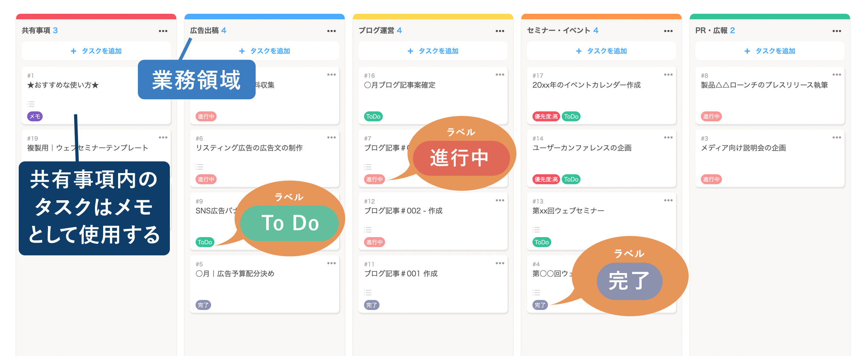Open more options for 20xx年のイベントカレンダー作成 card

point(669,75)
